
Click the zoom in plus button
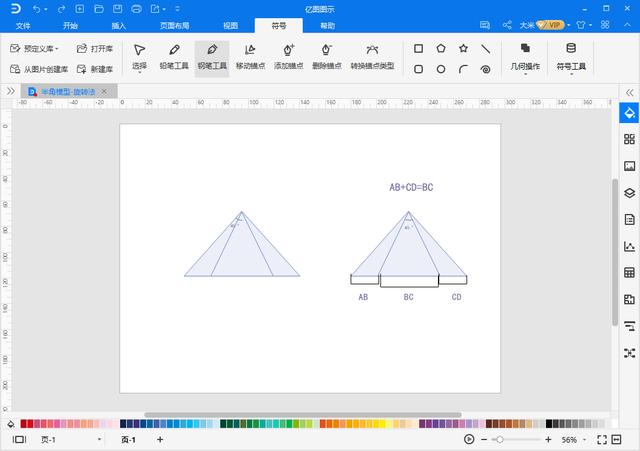pyautogui.click(x=548, y=440)
